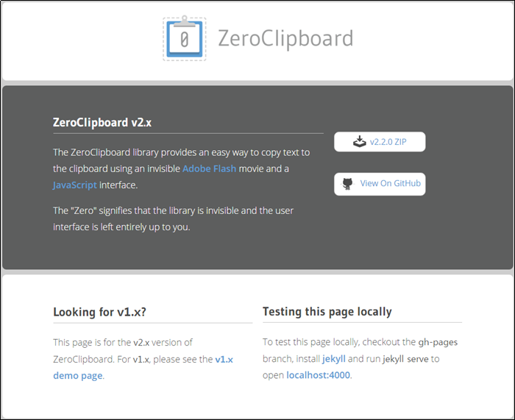Click the GitHub Octocat icon
Viewport: 515px width, 420px height.
point(347,184)
